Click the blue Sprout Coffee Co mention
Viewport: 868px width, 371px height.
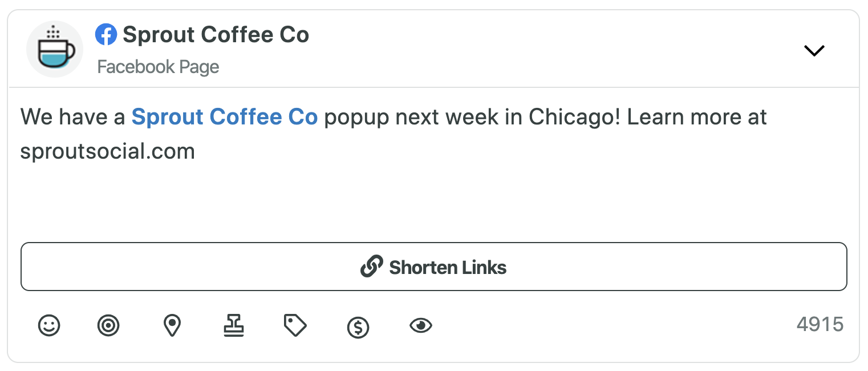(225, 117)
